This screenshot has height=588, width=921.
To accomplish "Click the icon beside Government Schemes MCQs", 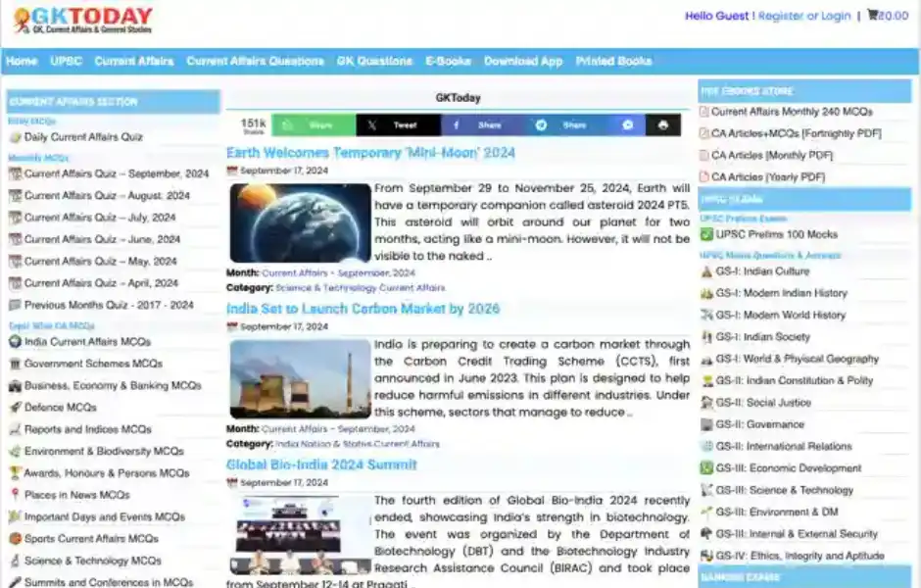I will 16,364.
